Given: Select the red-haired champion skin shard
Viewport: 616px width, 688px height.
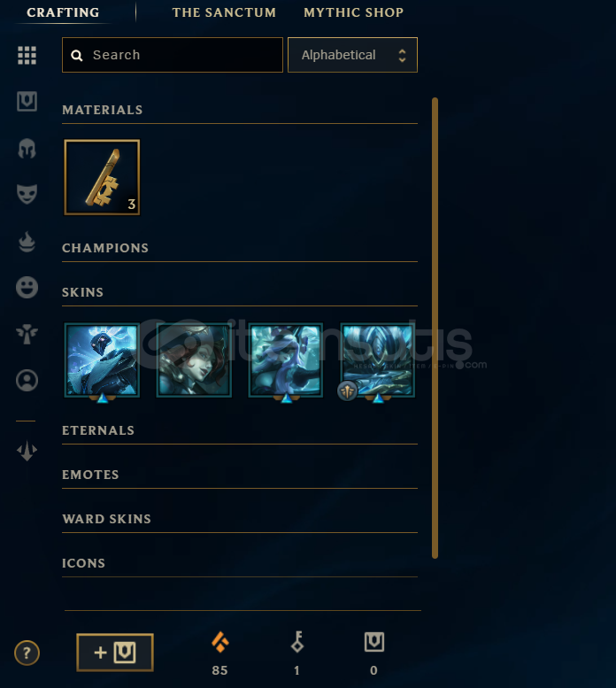Looking at the screenshot, I should tap(194, 360).
